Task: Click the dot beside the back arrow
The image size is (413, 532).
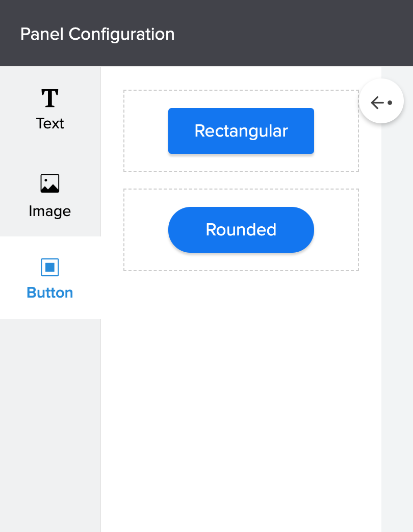Action: pos(390,102)
